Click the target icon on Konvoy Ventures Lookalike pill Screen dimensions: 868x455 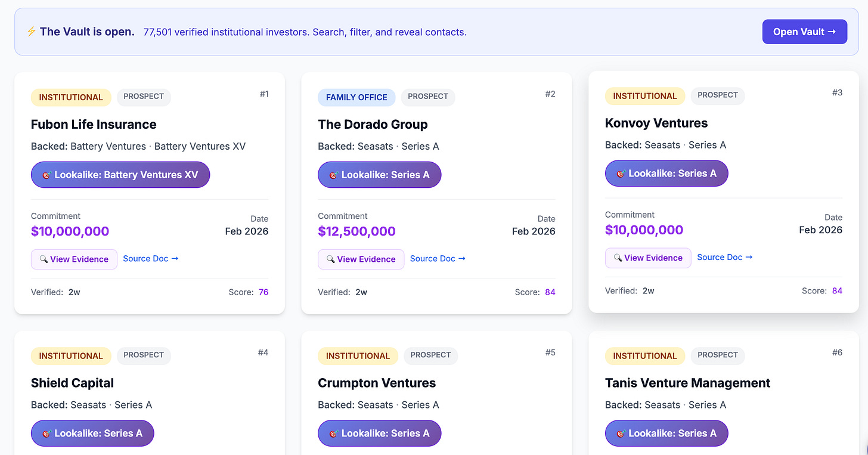tap(621, 174)
